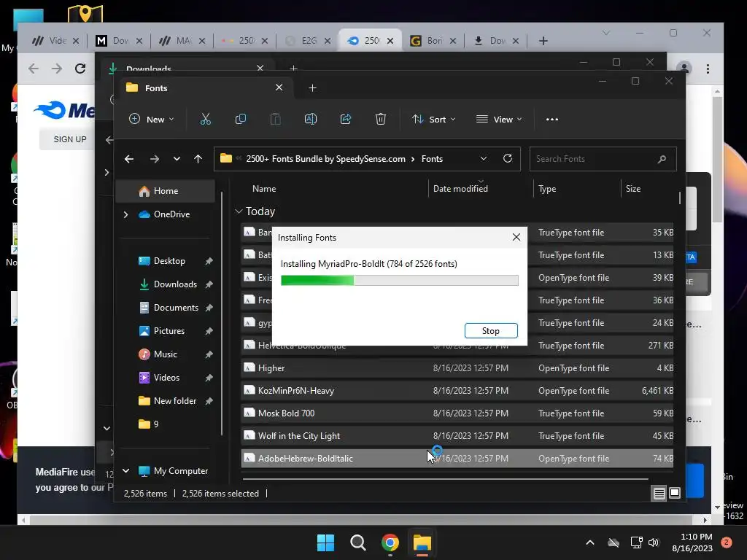Close the Fonts Explorer tab

[x=279, y=87]
